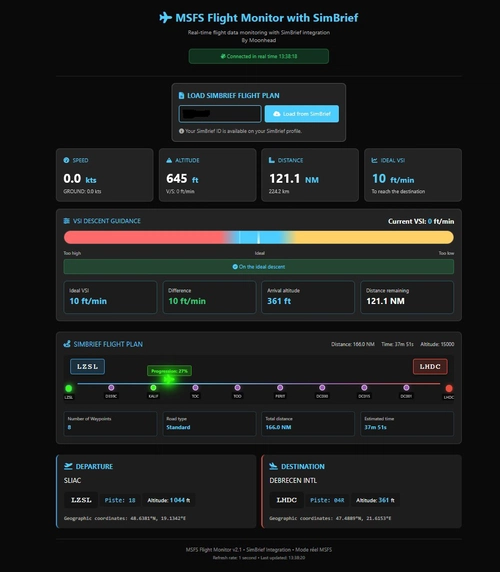The image size is (500, 572).
Task: Click the SLIAC airport name
Action: tap(72, 480)
